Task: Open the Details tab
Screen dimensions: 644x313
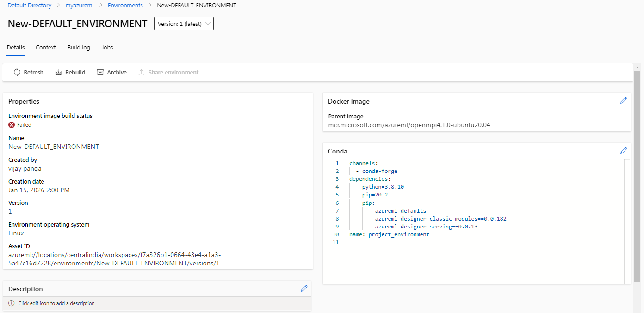Action: [x=16, y=47]
